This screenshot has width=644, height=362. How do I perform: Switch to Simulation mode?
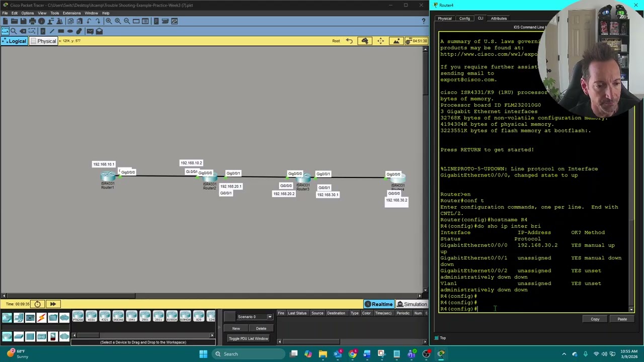(x=412, y=304)
